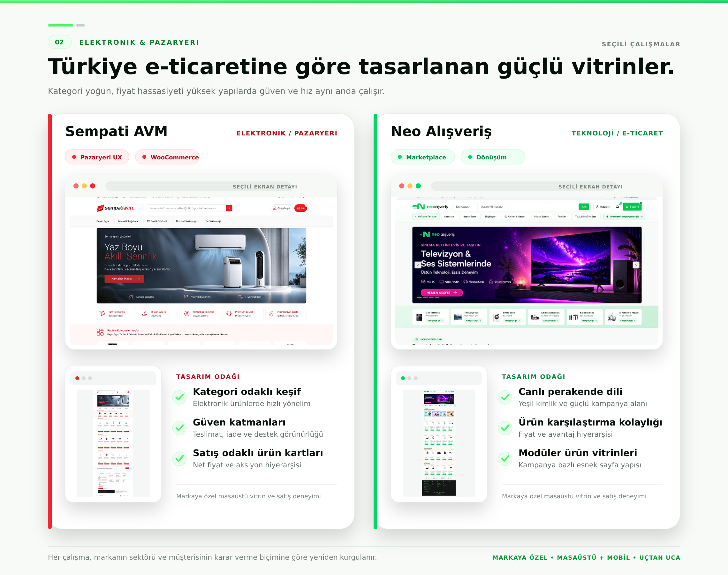Click the neoalışveriş logo in the header
Screen dimensions: 728x575
[x=430, y=207]
